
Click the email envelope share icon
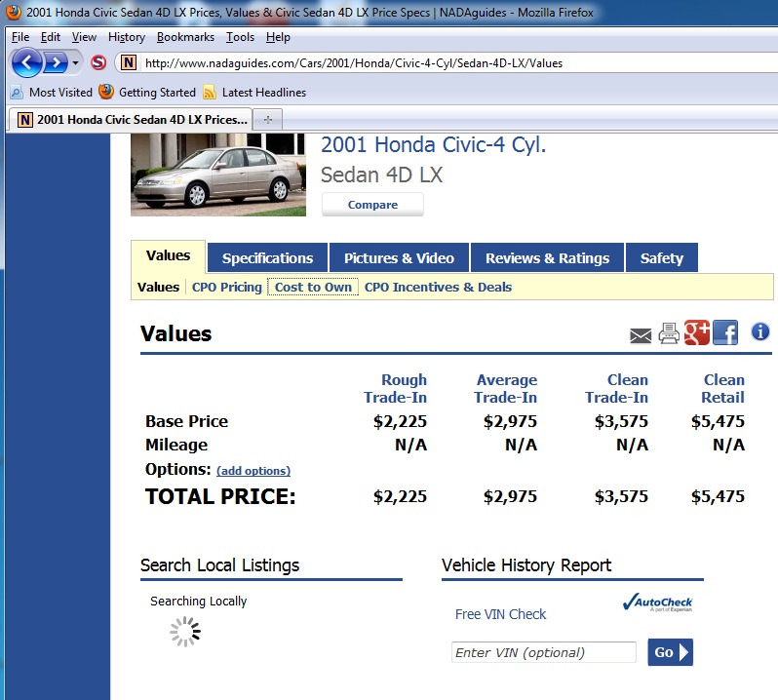(641, 335)
